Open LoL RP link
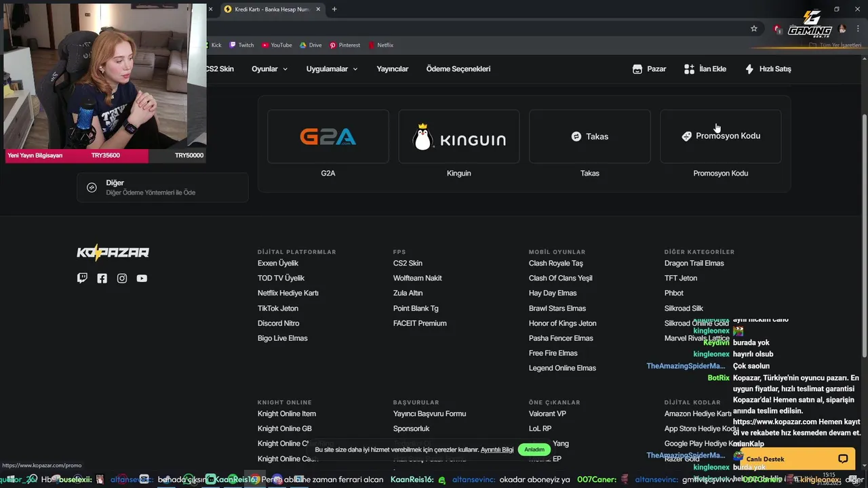Screen dimensions: 868x488 point(540,428)
